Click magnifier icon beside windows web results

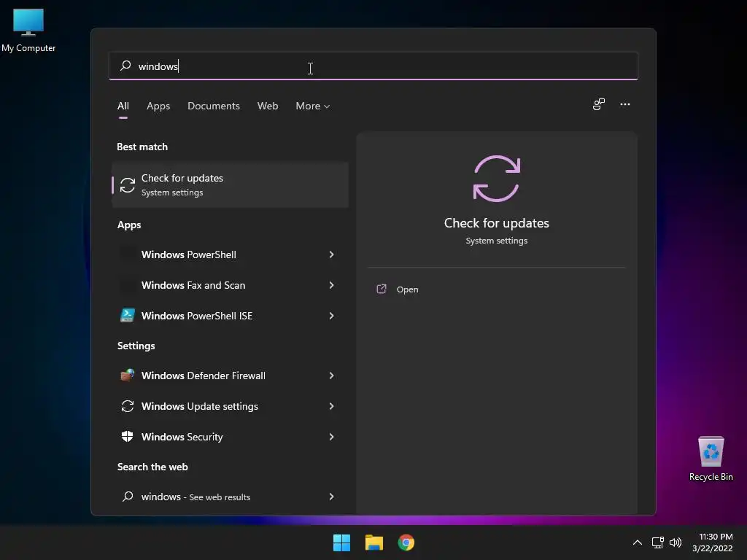[x=127, y=497]
